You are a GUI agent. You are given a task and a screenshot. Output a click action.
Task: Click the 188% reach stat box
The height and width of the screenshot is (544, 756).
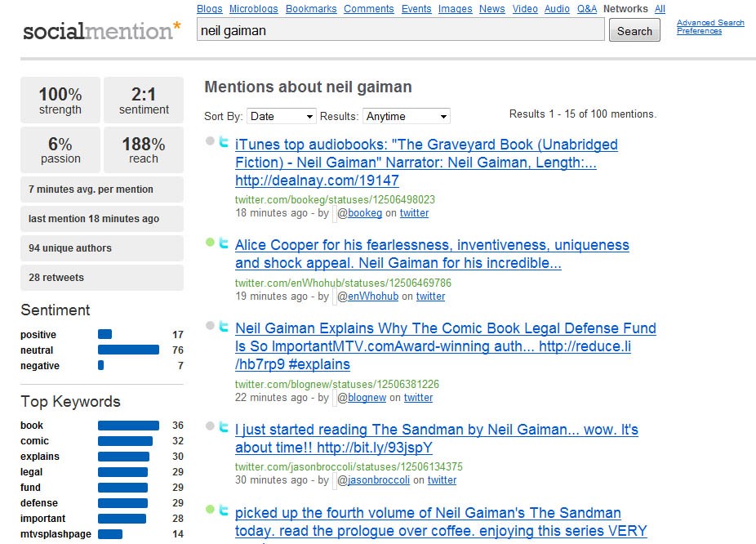tap(144, 150)
